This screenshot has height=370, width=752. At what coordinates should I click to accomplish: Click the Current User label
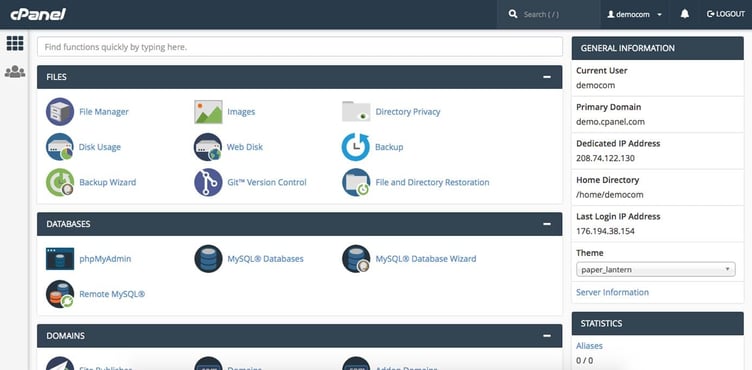601,71
